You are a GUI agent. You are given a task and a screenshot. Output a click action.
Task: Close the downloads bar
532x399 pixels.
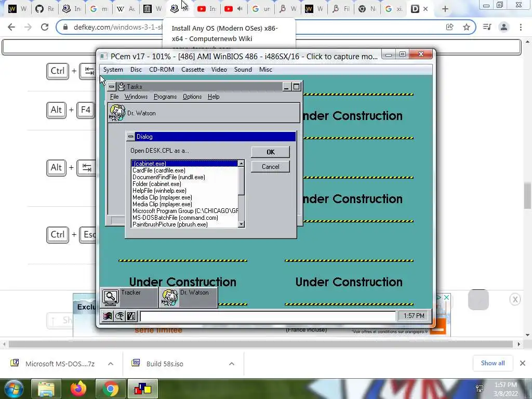pos(523,363)
